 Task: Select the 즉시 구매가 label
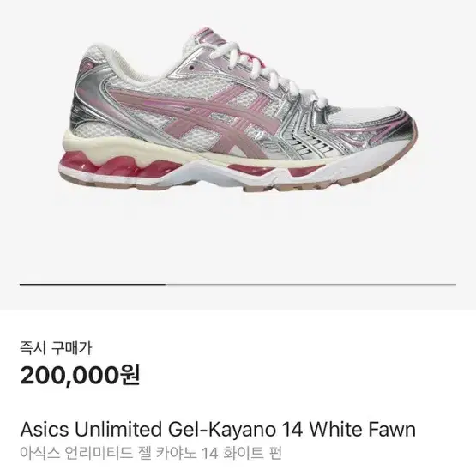[56, 348]
